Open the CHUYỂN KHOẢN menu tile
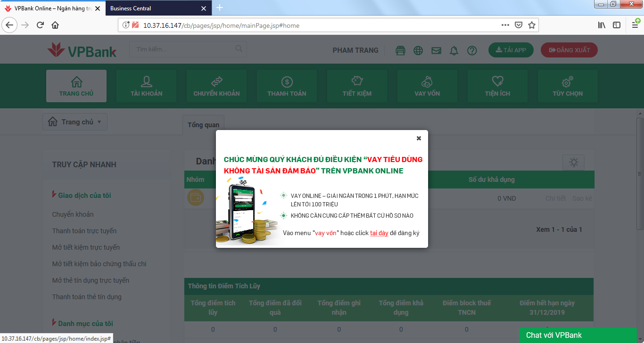 (x=217, y=86)
